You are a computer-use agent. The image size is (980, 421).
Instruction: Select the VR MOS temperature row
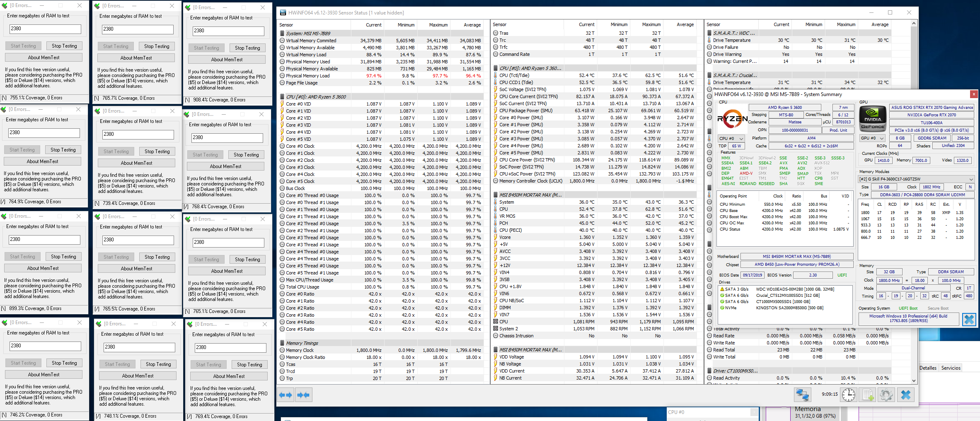(594, 216)
